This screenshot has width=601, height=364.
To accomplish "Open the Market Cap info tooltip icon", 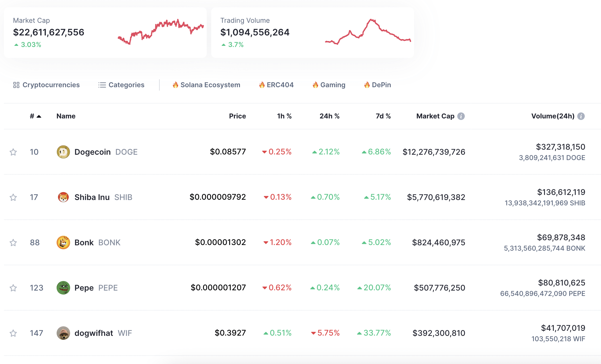I will tap(461, 116).
